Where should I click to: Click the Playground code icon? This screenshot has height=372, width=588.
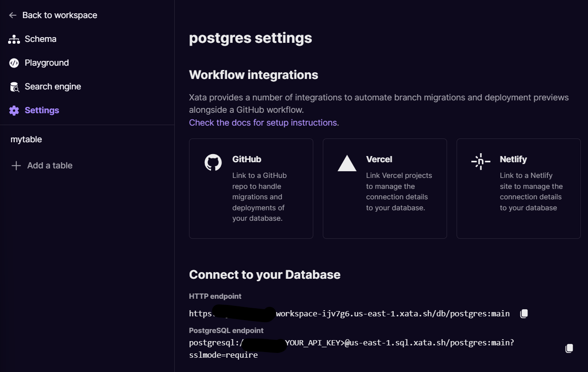14,63
